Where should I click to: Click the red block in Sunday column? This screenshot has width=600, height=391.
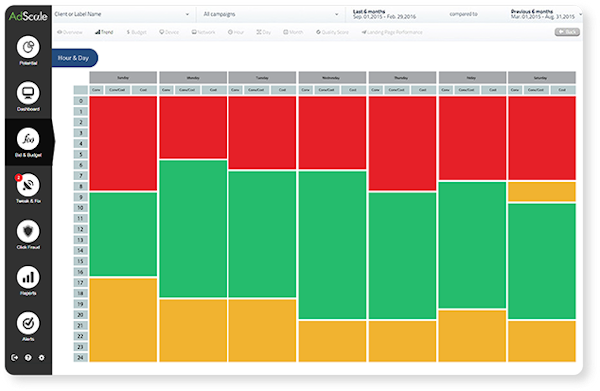123,143
